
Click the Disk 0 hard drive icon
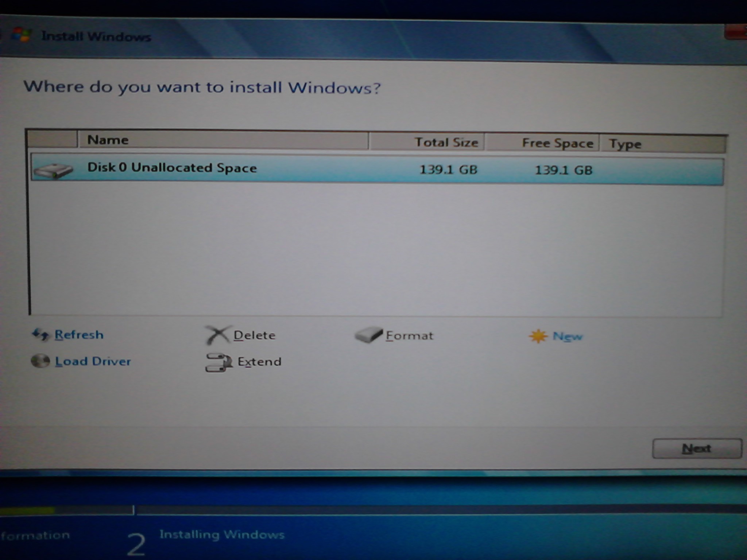tap(53, 170)
